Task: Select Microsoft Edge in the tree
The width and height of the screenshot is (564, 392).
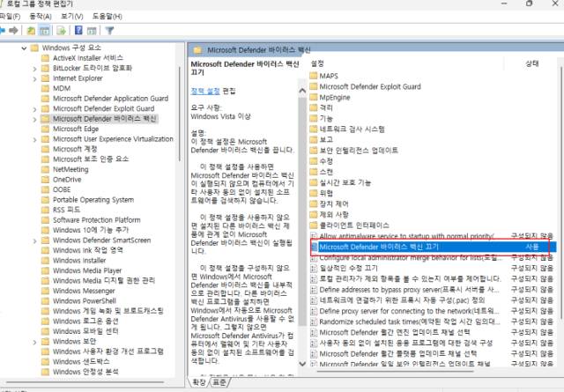Action: (x=76, y=129)
